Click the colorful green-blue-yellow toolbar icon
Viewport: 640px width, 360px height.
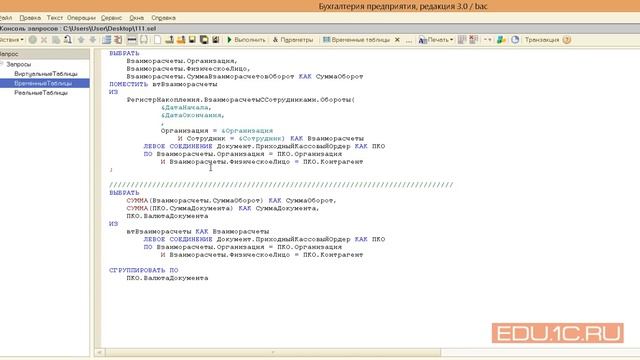[502, 40]
